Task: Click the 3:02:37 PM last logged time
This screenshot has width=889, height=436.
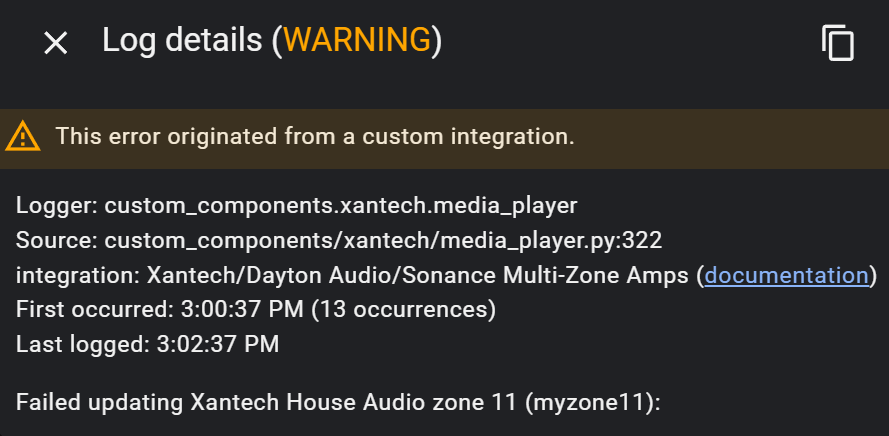Action: click(217, 344)
